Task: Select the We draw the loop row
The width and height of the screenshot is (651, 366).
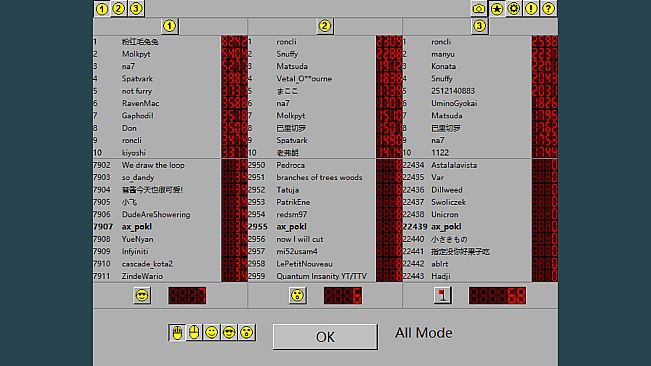Action: [170, 165]
